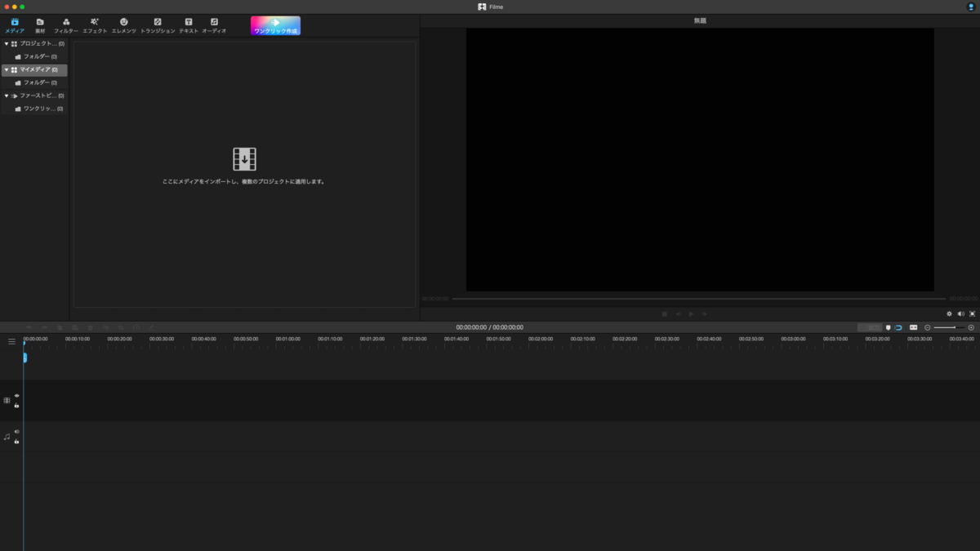Enter fullscreen preview mode
This screenshot has height=551, width=980.
pos(972,313)
